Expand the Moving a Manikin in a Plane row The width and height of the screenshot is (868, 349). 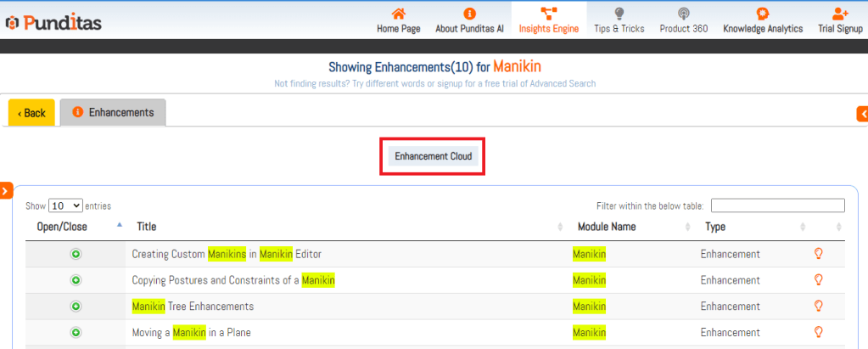[76, 332]
